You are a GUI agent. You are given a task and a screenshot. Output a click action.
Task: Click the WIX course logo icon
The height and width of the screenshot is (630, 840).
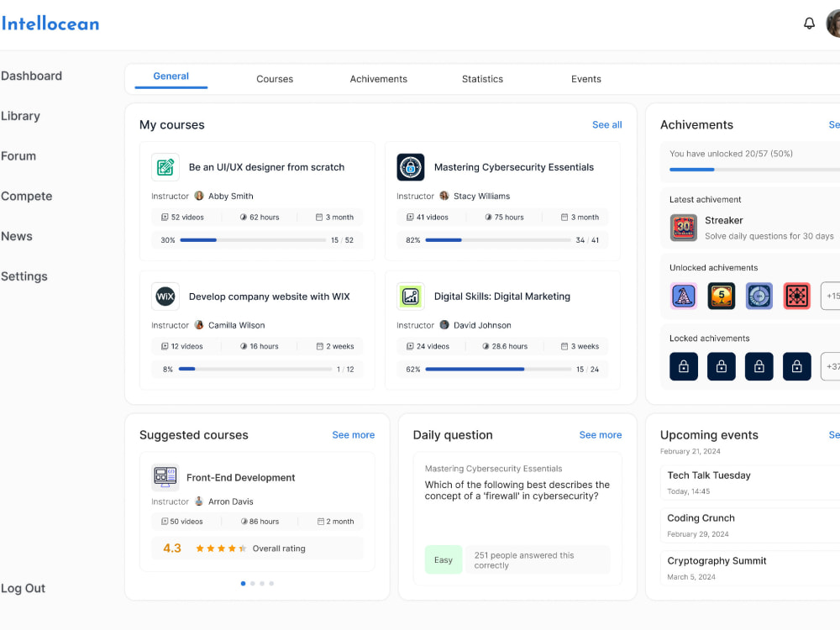[x=165, y=297]
